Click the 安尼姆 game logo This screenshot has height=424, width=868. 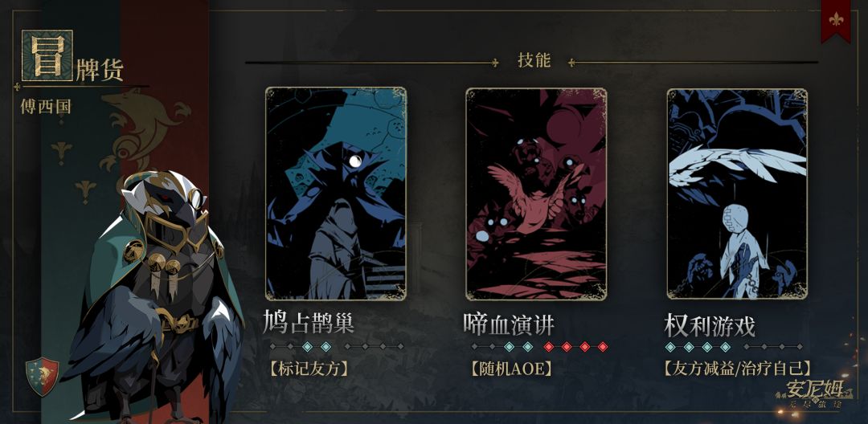pyautogui.click(x=813, y=395)
